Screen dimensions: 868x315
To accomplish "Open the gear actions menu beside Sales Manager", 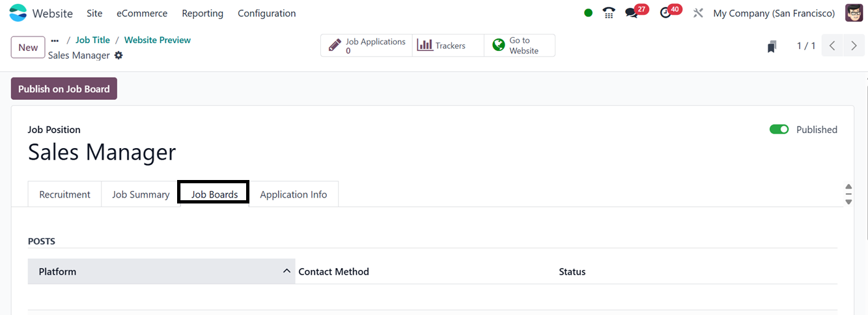I will point(119,55).
